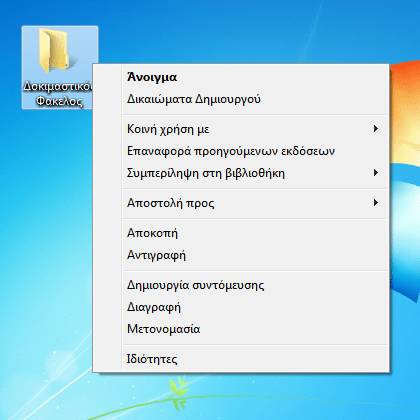
Task: Click the Δοκιμαστικός Φάκελος folder name label
Action: point(58,93)
